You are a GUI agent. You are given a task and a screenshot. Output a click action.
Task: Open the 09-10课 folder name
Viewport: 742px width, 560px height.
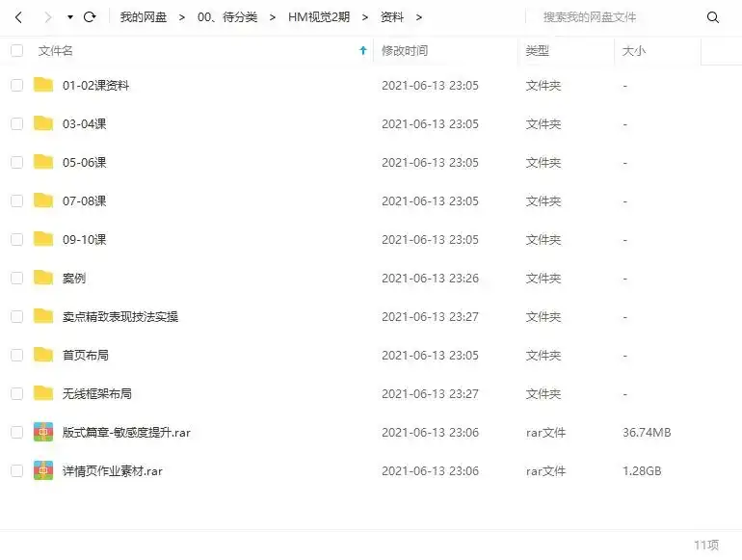point(84,240)
